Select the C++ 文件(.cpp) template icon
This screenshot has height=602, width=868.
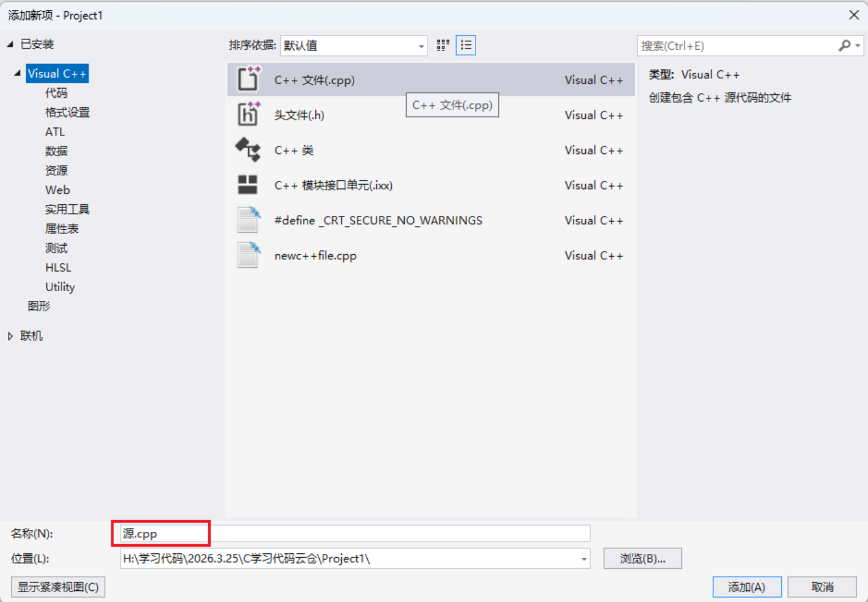point(249,79)
